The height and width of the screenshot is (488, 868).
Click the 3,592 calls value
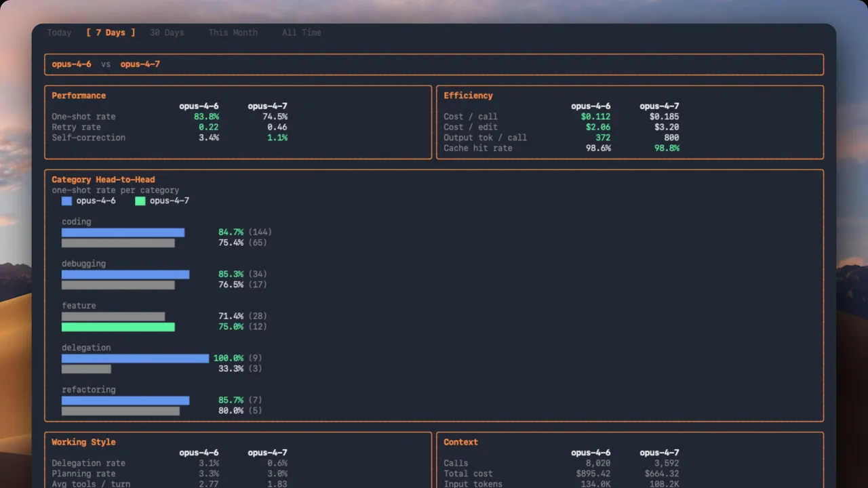coord(667,464)
